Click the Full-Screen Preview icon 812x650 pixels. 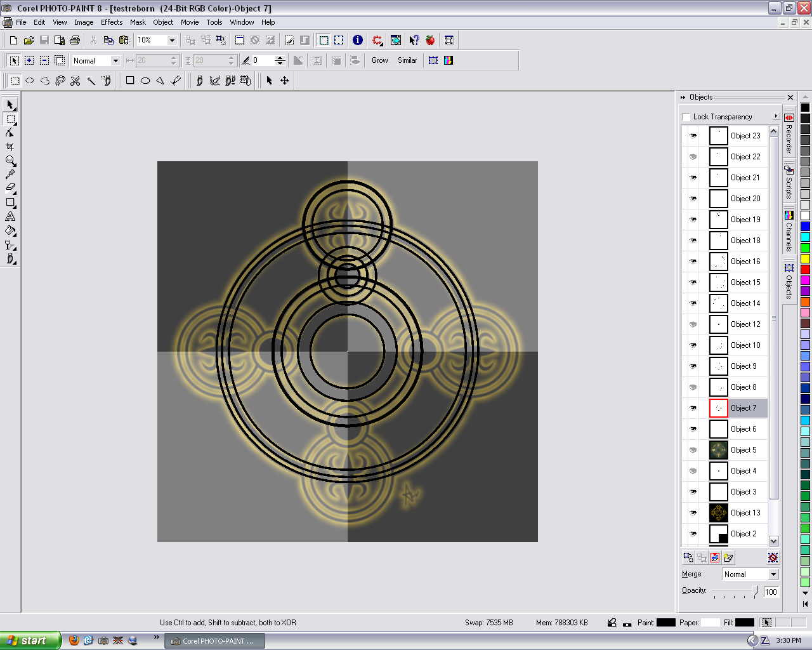(449, 40)
